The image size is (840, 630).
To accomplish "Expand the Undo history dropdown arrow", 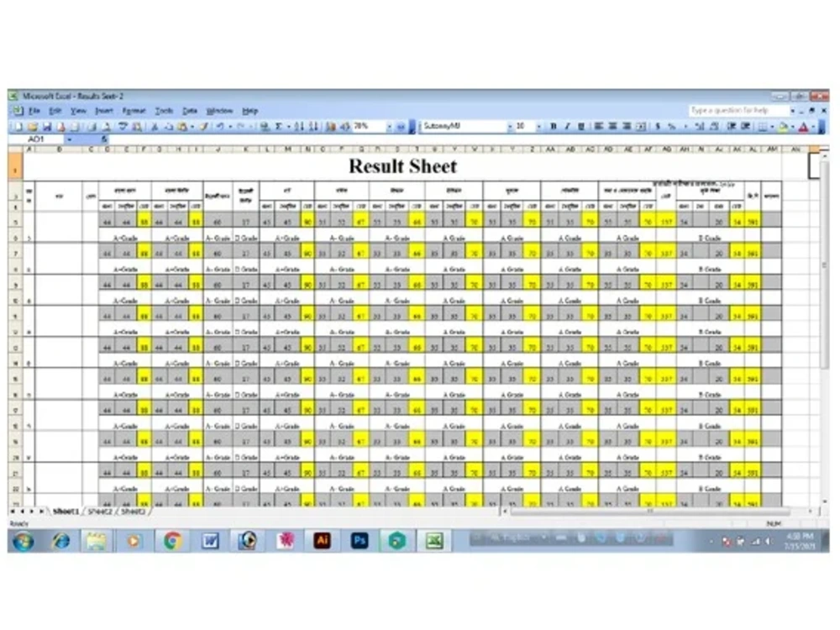I will coord(230,127).
